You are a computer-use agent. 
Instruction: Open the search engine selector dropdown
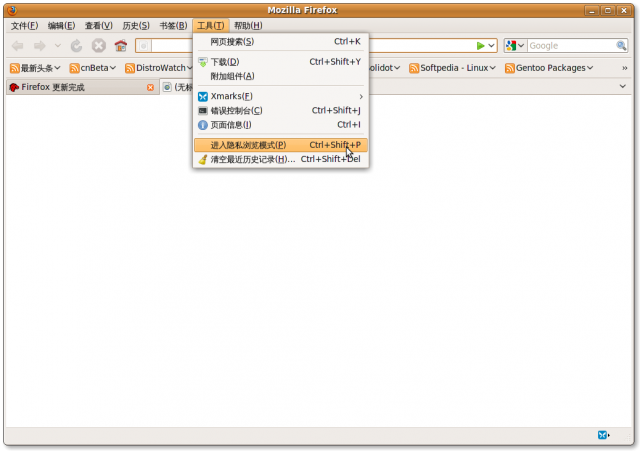pyautogui.click(x=515, y=46)
